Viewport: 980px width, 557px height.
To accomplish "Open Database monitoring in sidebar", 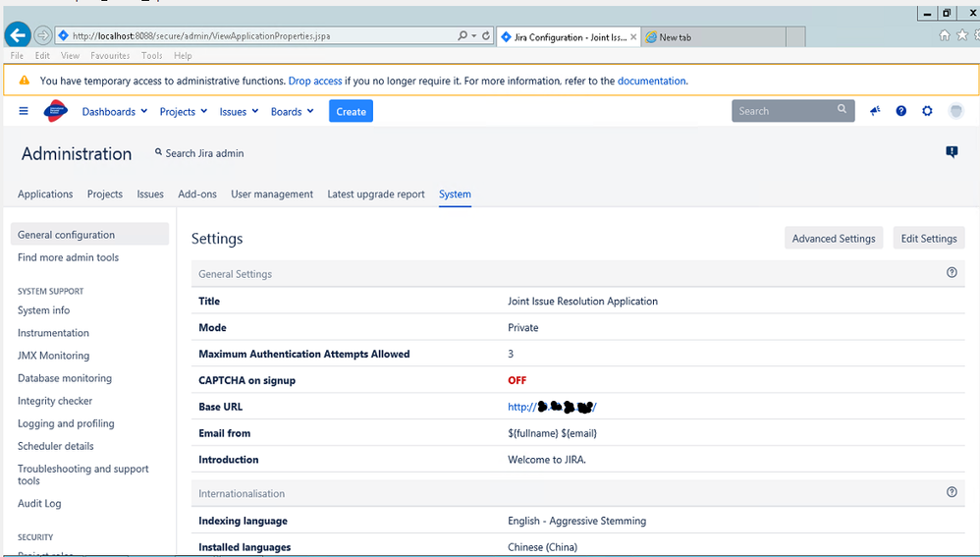I will [65, 377].
